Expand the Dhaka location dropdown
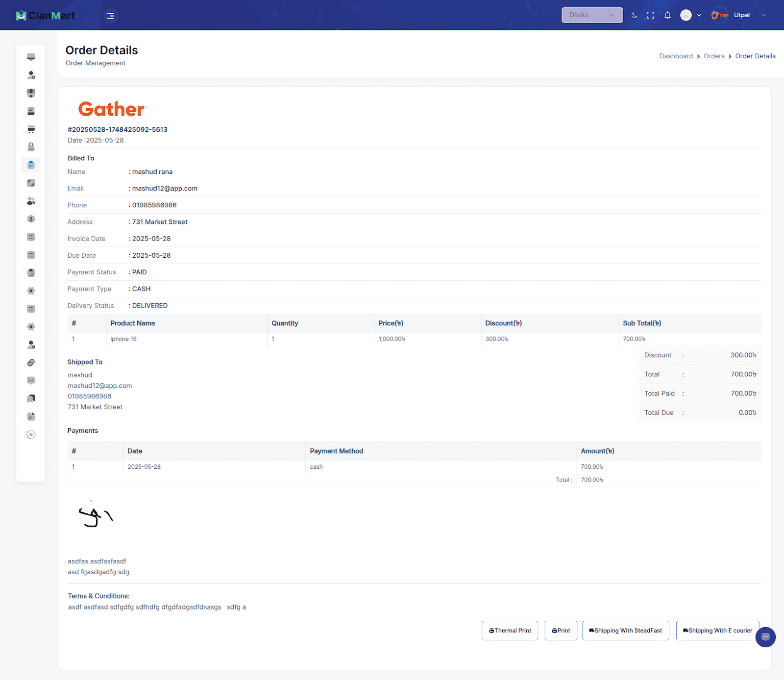Screen dimensions: 784x680 [592, 15]
